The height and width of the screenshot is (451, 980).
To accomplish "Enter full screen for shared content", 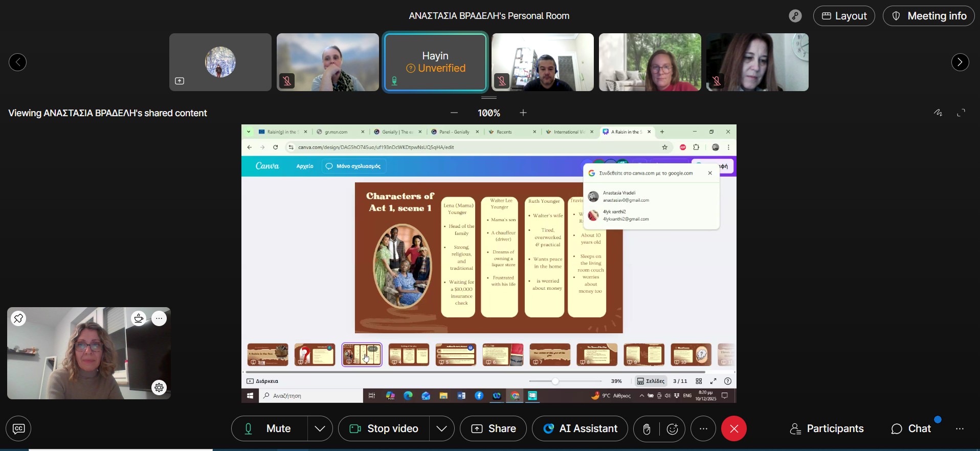I will [x=961, y=113].
